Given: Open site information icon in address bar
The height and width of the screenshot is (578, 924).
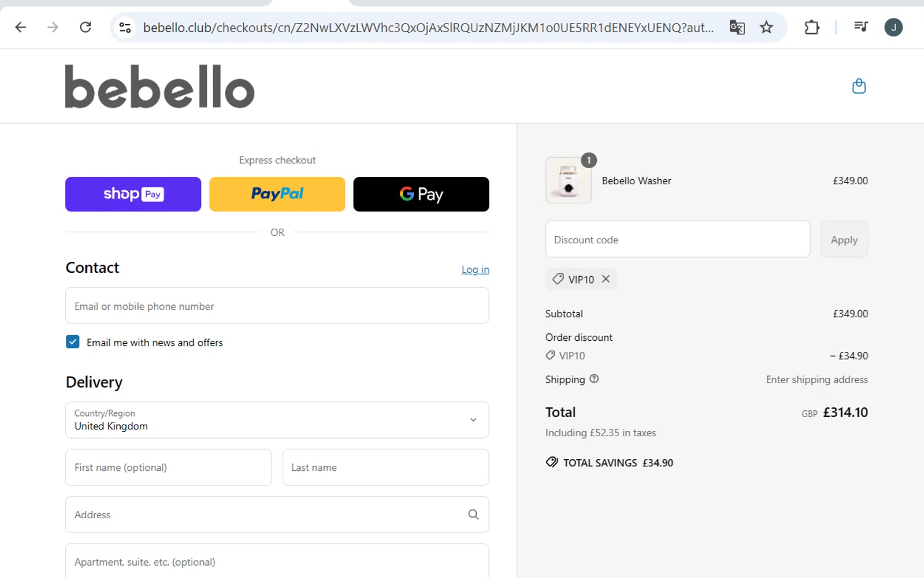Looking at the screenshot, I should coord(125,27).
